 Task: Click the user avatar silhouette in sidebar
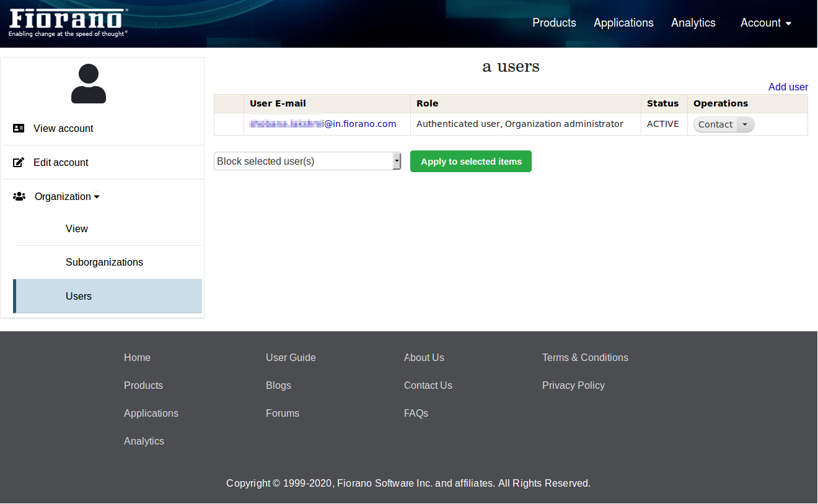tap(89, 84)
